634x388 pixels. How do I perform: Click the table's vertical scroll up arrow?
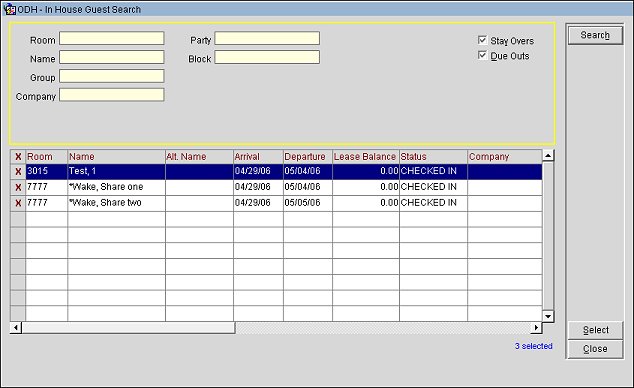coord(548,156)
